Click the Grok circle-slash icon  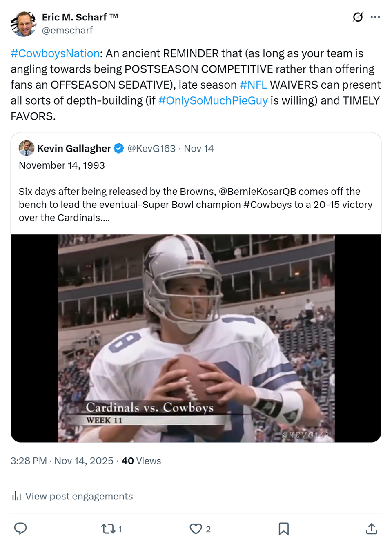[358, 17]
